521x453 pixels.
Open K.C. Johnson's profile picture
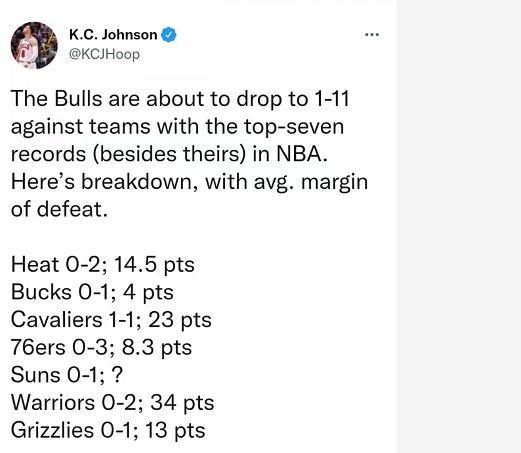click(x=34, y=45)
